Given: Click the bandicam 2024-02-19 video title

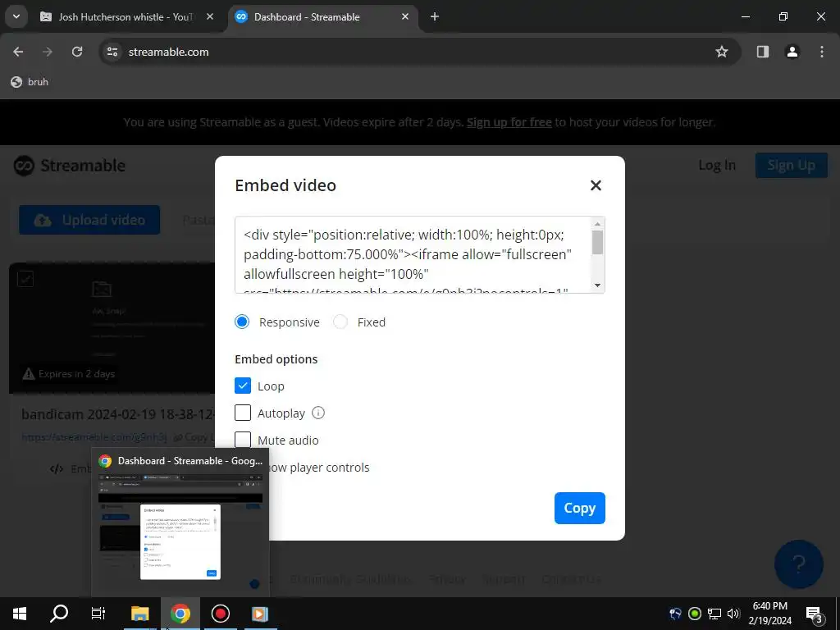Looking at the screenshot, I should tap(118, 414).
